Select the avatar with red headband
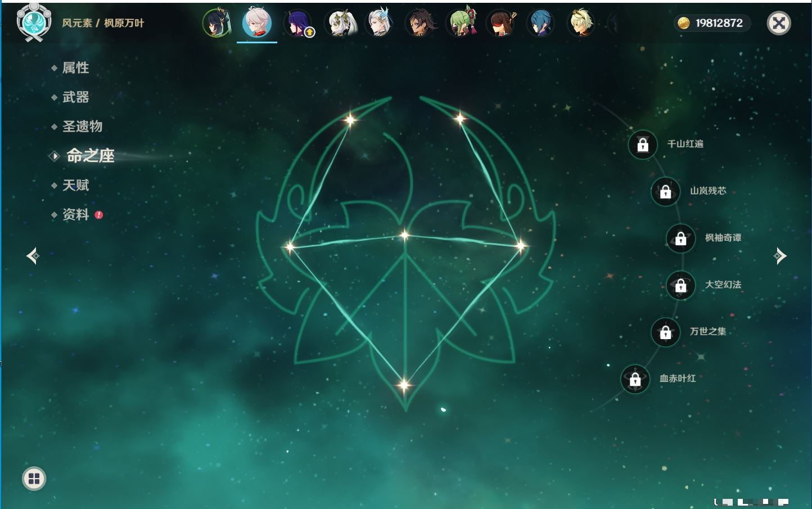Viewport: 812px width, 509px height. tap(500, 23)
